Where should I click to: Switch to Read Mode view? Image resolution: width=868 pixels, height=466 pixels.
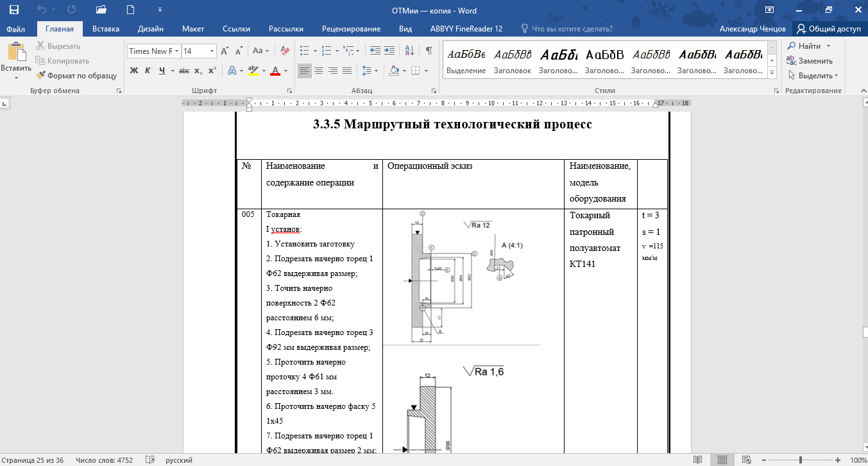coord(697,460)
